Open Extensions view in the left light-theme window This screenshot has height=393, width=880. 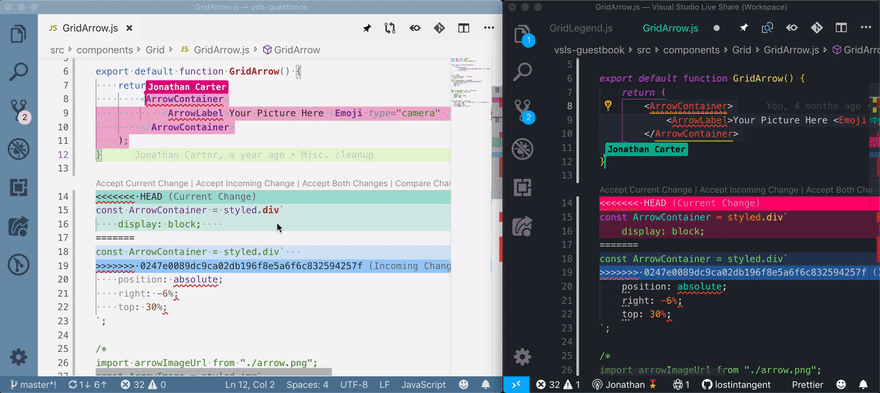pos(19,188)
